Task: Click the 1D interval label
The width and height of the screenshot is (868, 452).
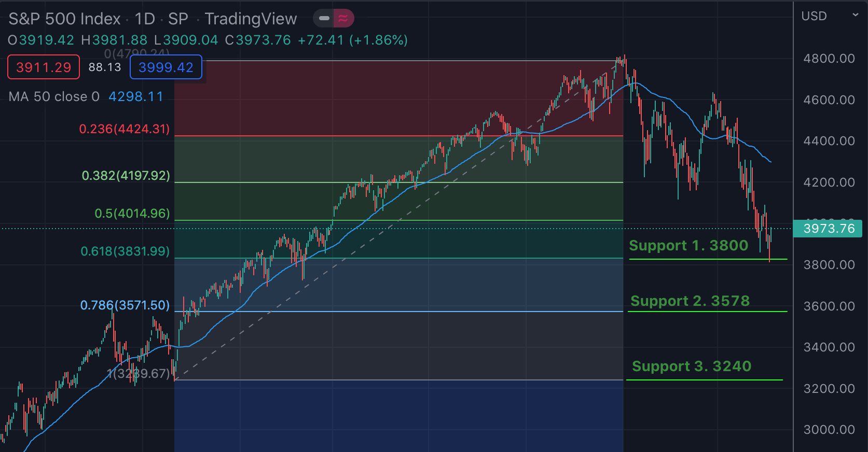Action: tap(145, 19)
